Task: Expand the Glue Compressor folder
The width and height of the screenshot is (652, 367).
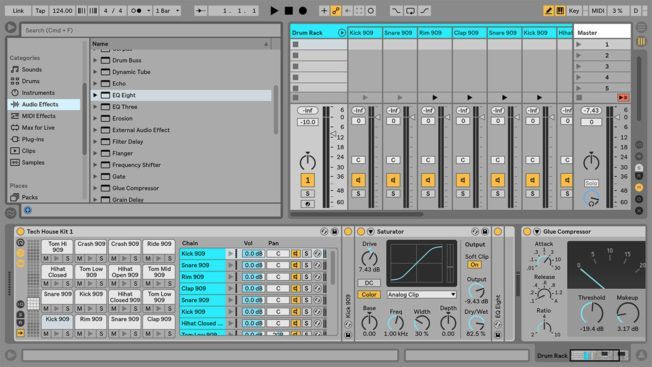Action: pyautogui.click(x=95, y=188)
